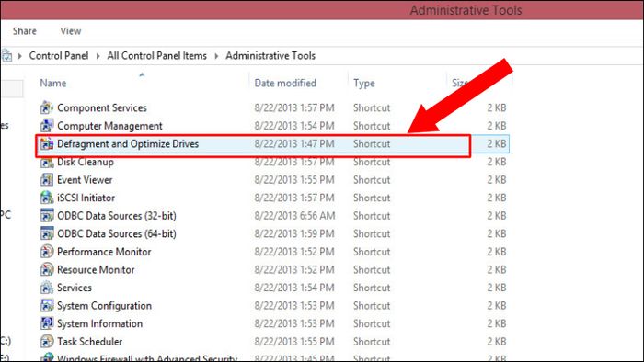
Task: Click the Resource Monitor shortcut icon
Action: 47,270
